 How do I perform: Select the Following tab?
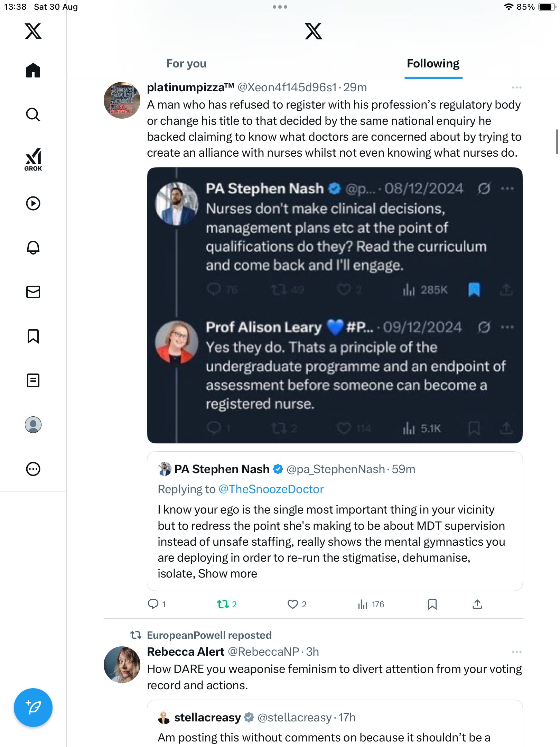pyautogui.click(x=433, y=64)
